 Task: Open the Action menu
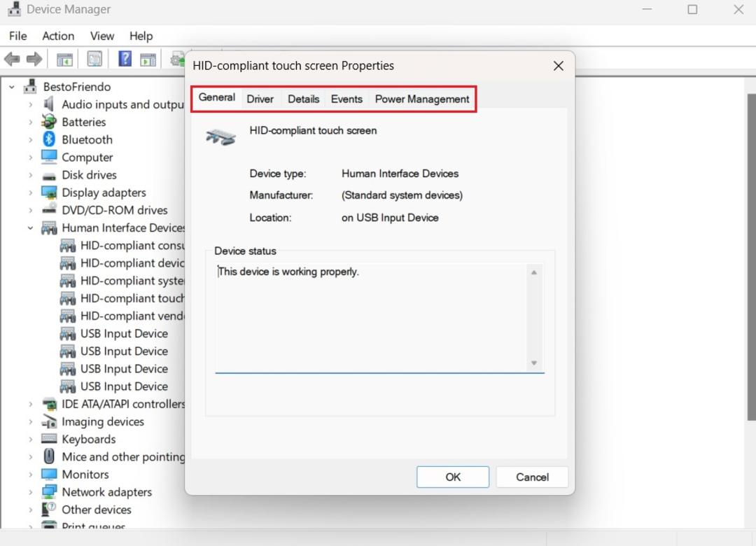click(x=58, y=36)
